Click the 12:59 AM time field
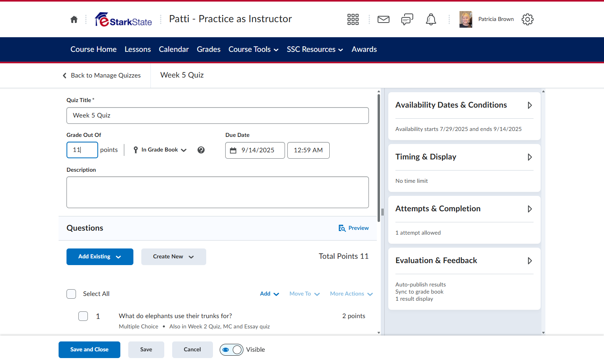Screen dimensions: 604x364 (308, 150)
